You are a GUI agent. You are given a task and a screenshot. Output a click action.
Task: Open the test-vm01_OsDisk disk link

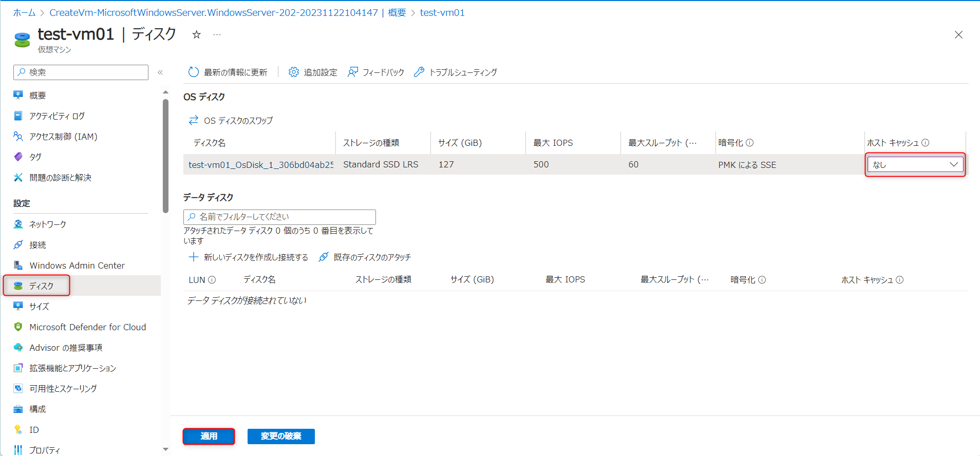(260, 165)
